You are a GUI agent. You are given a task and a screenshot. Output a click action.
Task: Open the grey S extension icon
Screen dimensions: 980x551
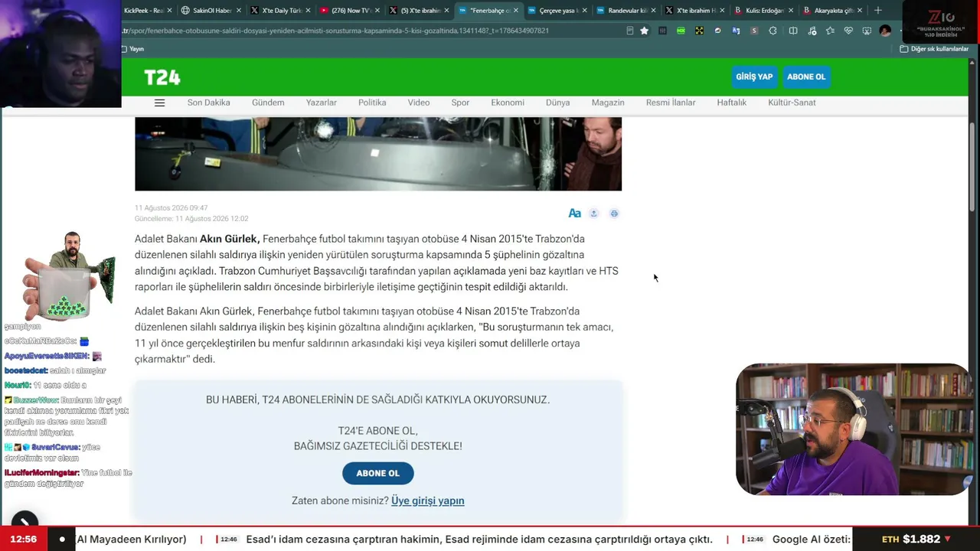click(x=754, y=31)
